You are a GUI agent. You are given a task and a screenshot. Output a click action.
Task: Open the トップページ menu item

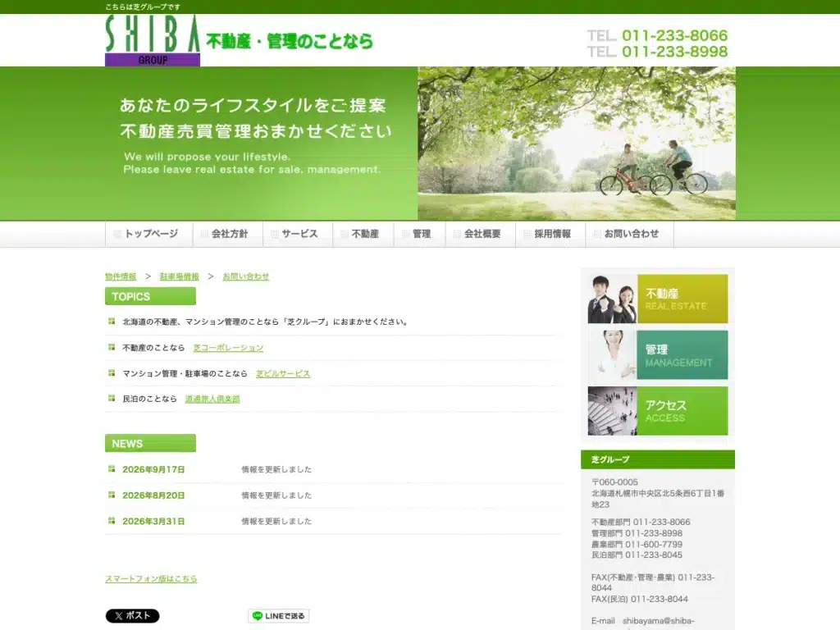pyautogui.click(x=148, y=234)
